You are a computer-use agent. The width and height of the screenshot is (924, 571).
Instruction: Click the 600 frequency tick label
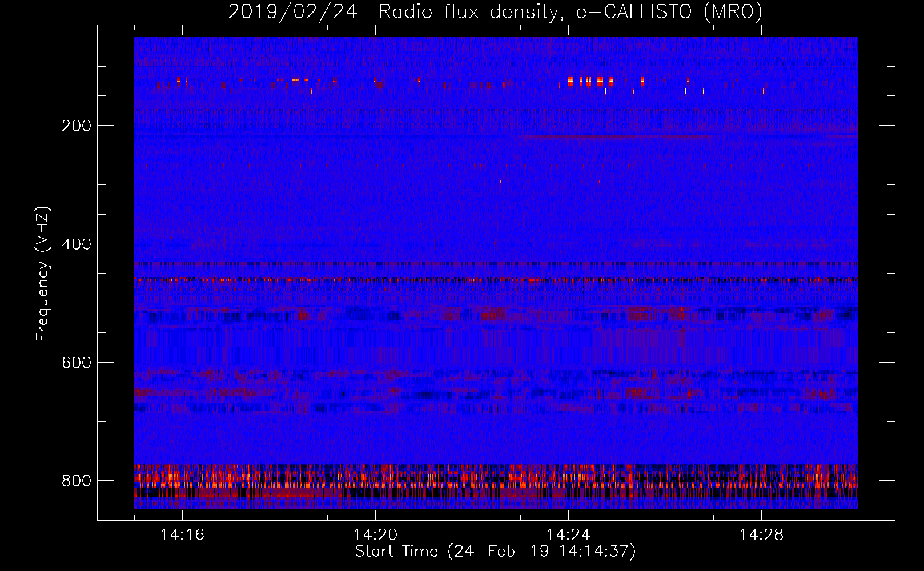pos(76,363)
